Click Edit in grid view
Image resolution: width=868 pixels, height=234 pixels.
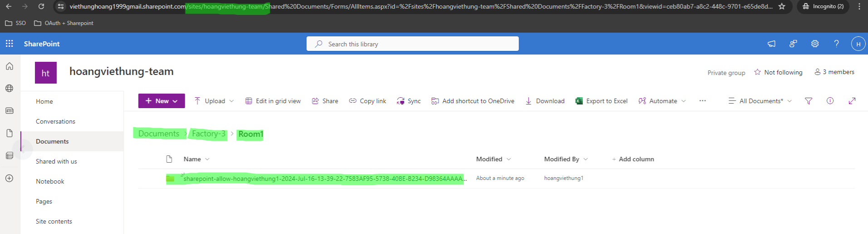click(273, 101)
